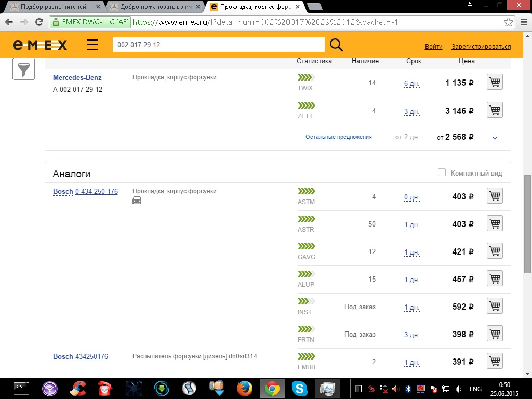Open the ENG language indicator
532x399 pixels.
tap(475, 389)
